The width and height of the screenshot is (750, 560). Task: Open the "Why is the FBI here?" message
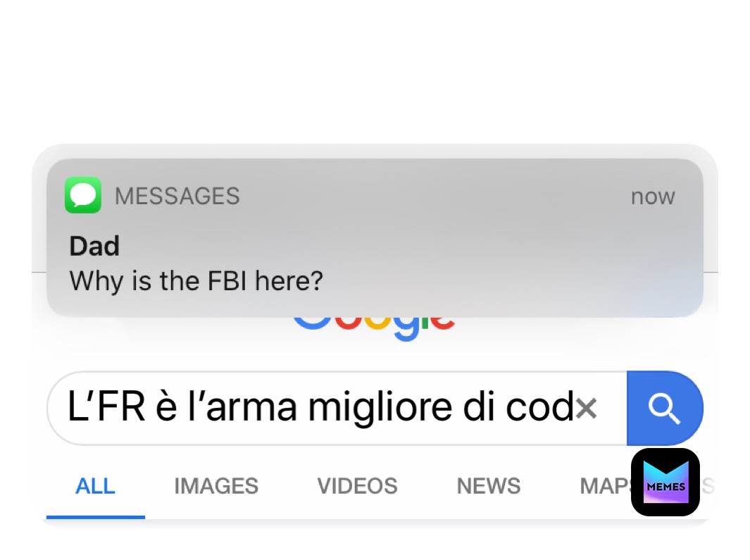pos(196,280)
